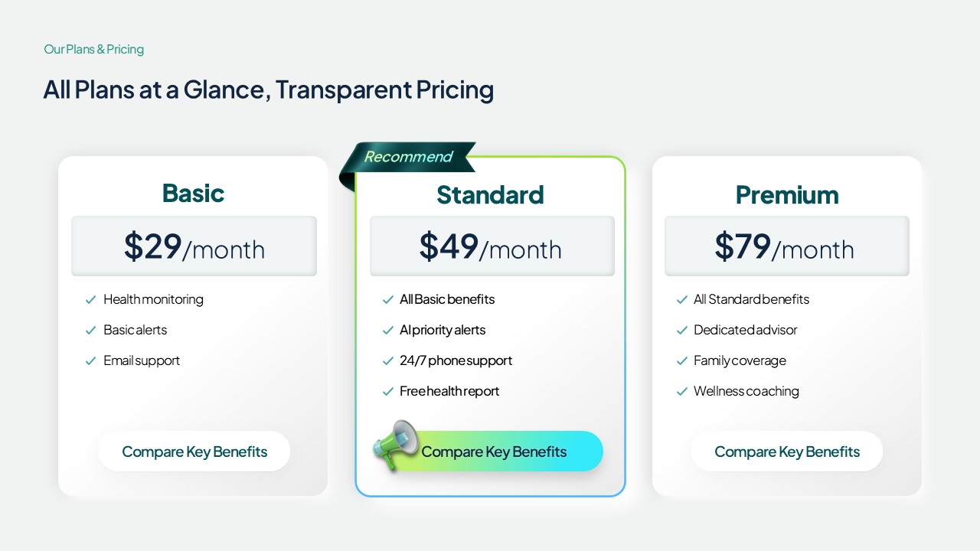Click the Our Plans & Pricing label
Viewport: 980px width, 551px height.
point(93,50)
